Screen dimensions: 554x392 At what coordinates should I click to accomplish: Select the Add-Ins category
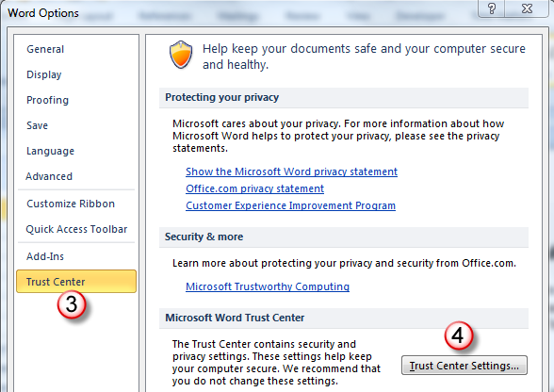[45, 256]
